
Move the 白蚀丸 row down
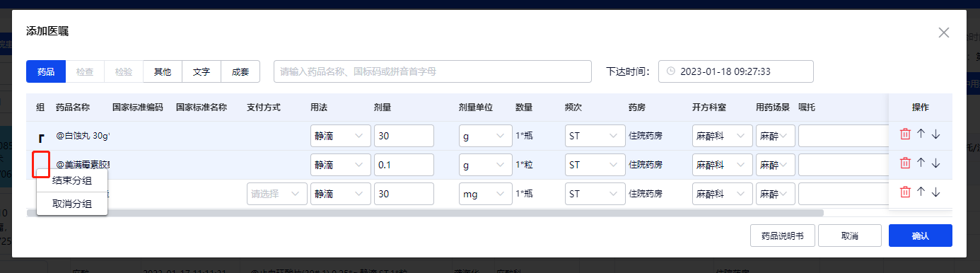(935, 134)
